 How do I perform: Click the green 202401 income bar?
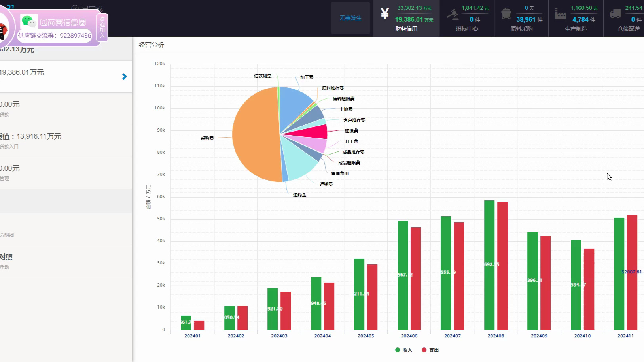(186, 323)
